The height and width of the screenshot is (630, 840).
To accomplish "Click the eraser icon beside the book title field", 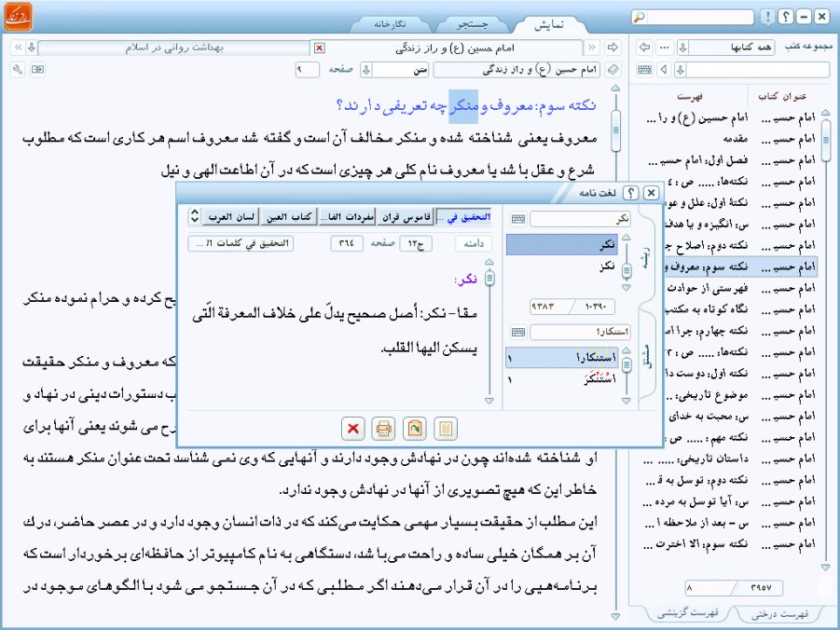I will tap(613, 70).
